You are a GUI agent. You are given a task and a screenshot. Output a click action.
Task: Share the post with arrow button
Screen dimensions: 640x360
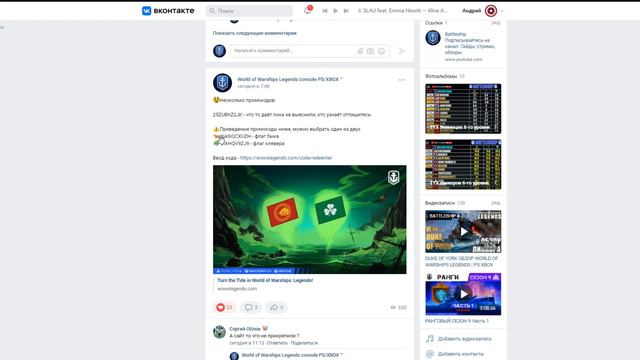(277, 307)
